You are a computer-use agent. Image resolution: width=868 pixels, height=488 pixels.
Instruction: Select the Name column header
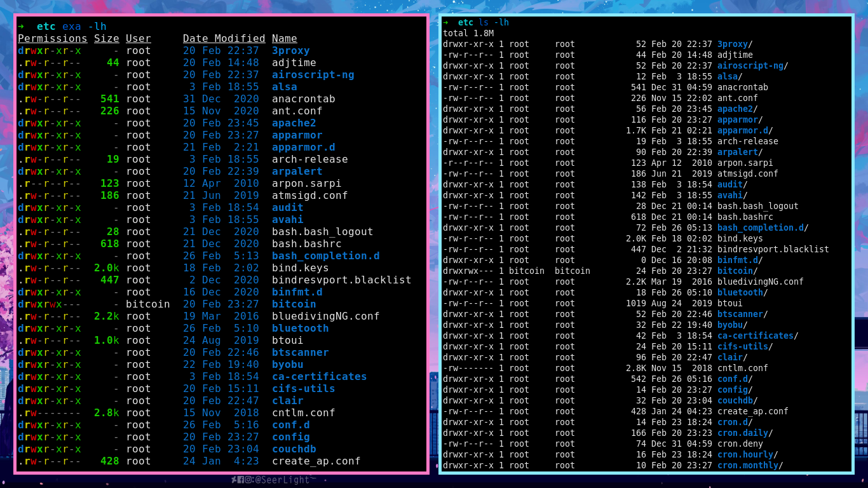click(284, 38)
